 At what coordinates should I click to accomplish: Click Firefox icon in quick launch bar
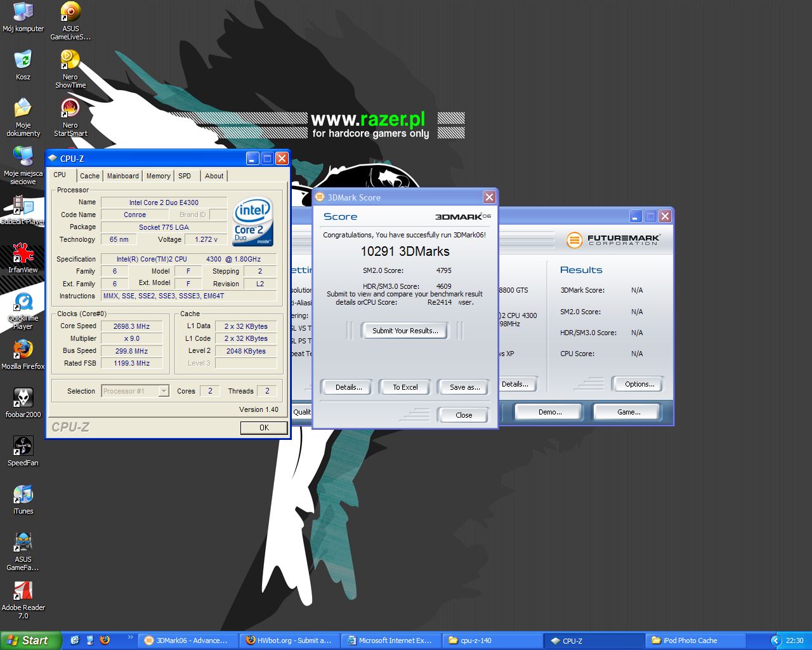105,640
